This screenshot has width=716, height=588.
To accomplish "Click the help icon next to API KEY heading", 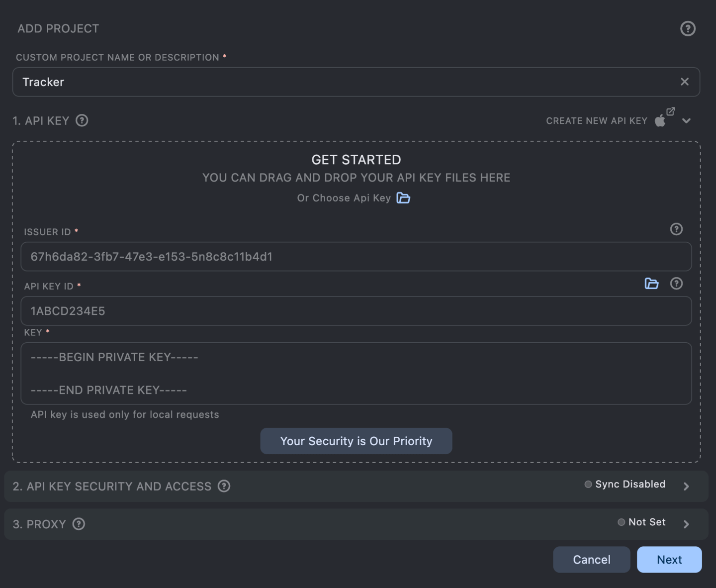I will pos(82,120).
